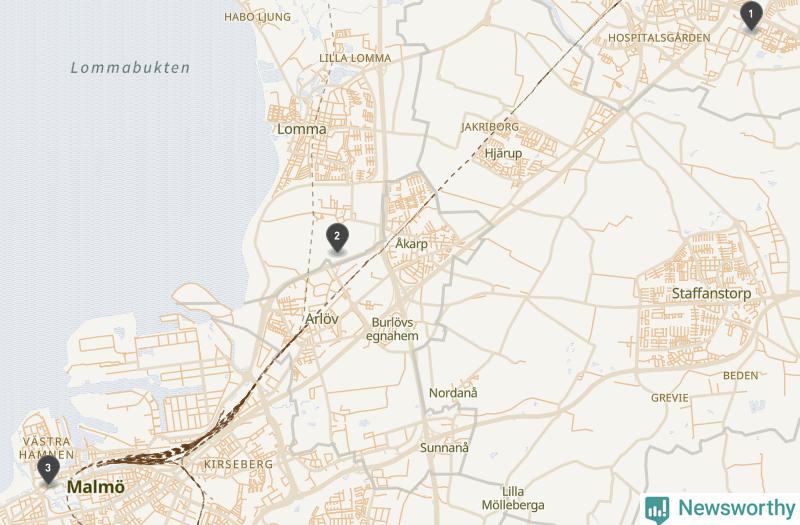Click the Newsworthy chart logo icon

[657, 509]
